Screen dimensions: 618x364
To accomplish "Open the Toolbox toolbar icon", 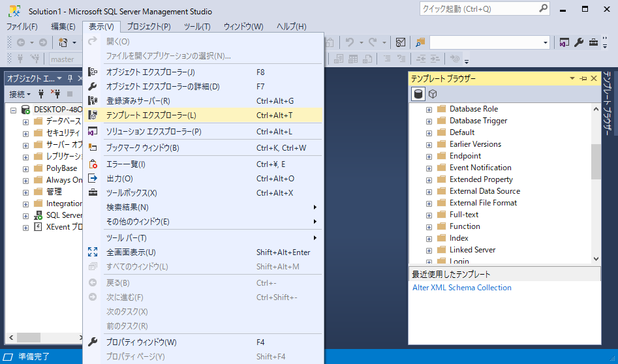I will 593,42.
